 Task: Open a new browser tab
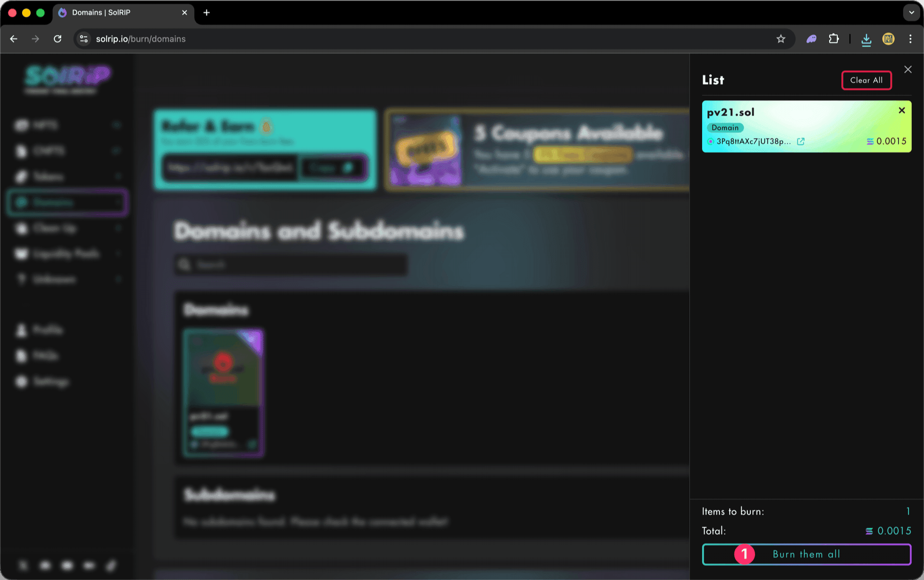pos(206,13)
